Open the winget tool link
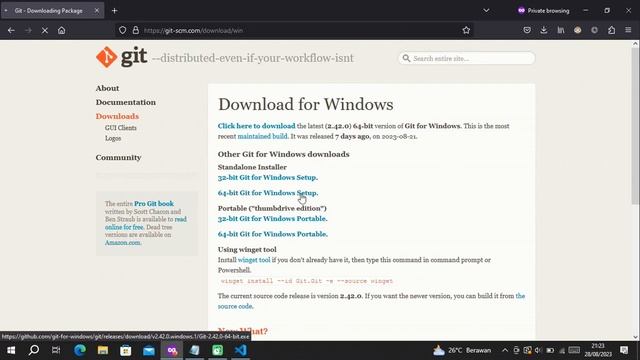Image resolution: width=640 pixels, height=360 pixels. (254, 260)
